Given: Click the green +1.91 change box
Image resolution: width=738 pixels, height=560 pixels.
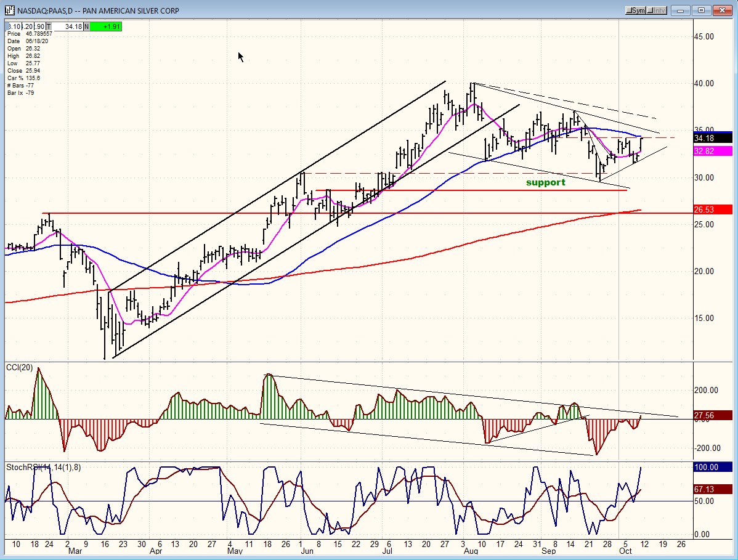Looking at the screenshot, I should 106,27.
